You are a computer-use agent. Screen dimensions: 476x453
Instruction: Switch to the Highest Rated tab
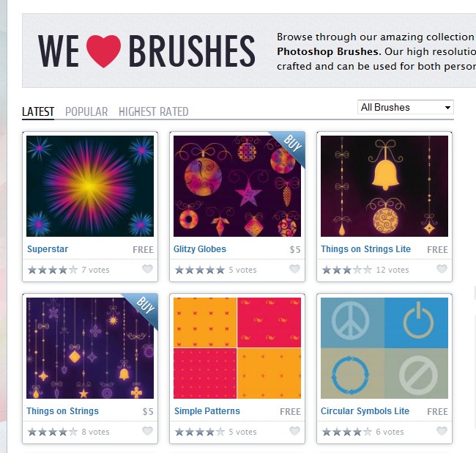tap(154, 112)
